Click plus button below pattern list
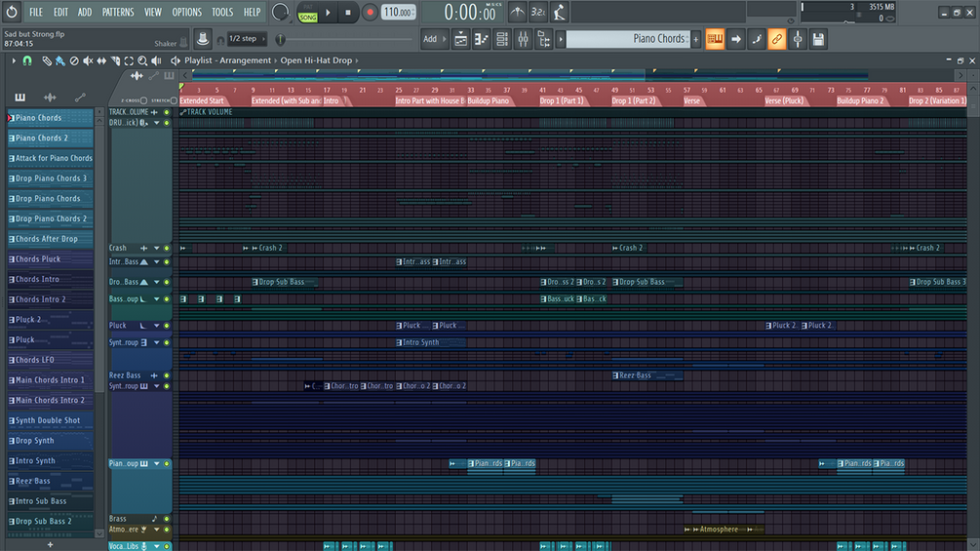The image size is (980, 551). click(x=50, y=545)
